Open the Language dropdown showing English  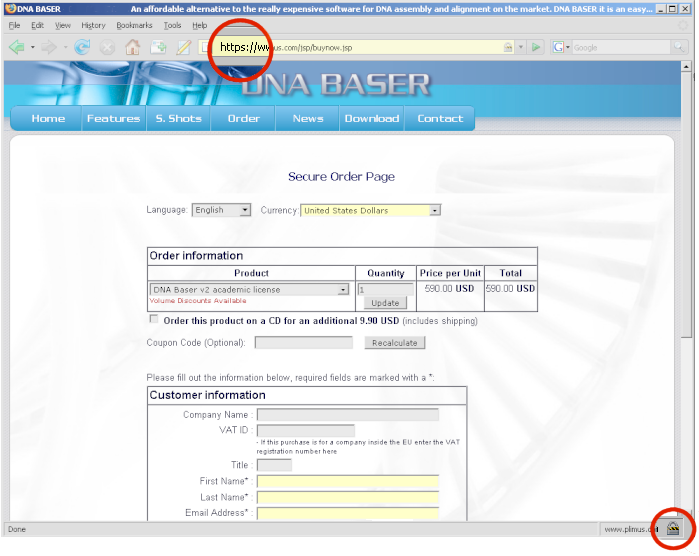pos(222,210)
